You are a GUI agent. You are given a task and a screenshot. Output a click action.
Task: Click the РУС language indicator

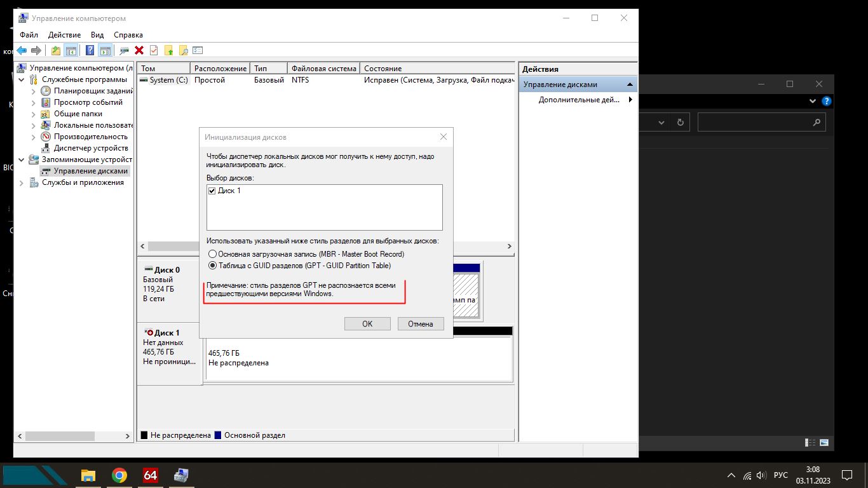point(781,475)
